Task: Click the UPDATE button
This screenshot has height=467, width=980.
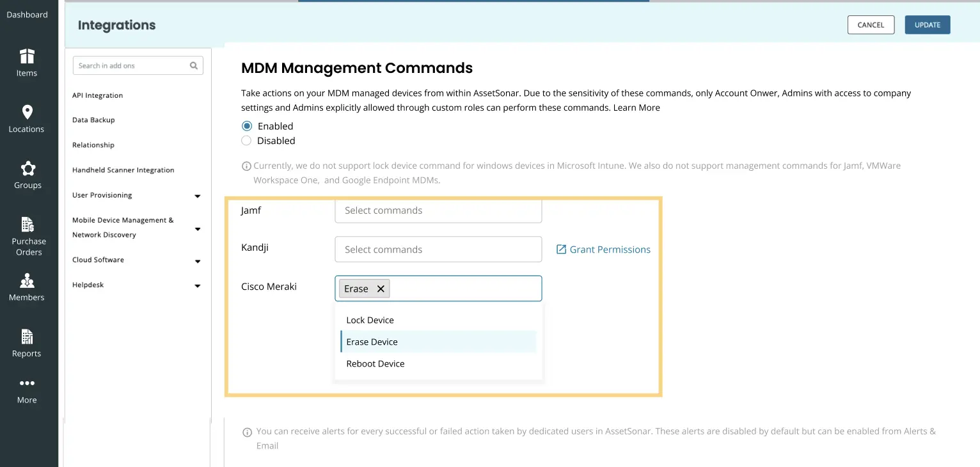Action: (927, 24)
